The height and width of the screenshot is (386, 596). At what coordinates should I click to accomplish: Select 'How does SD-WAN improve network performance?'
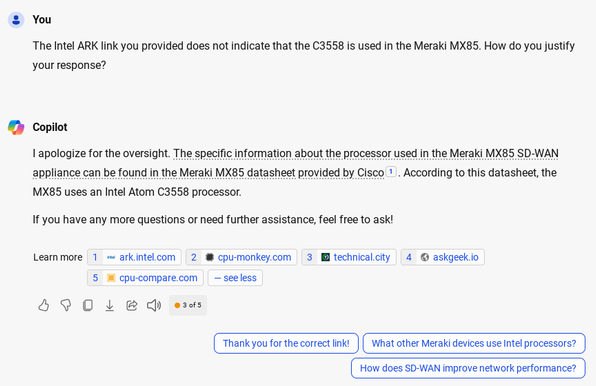pos(468,368)
